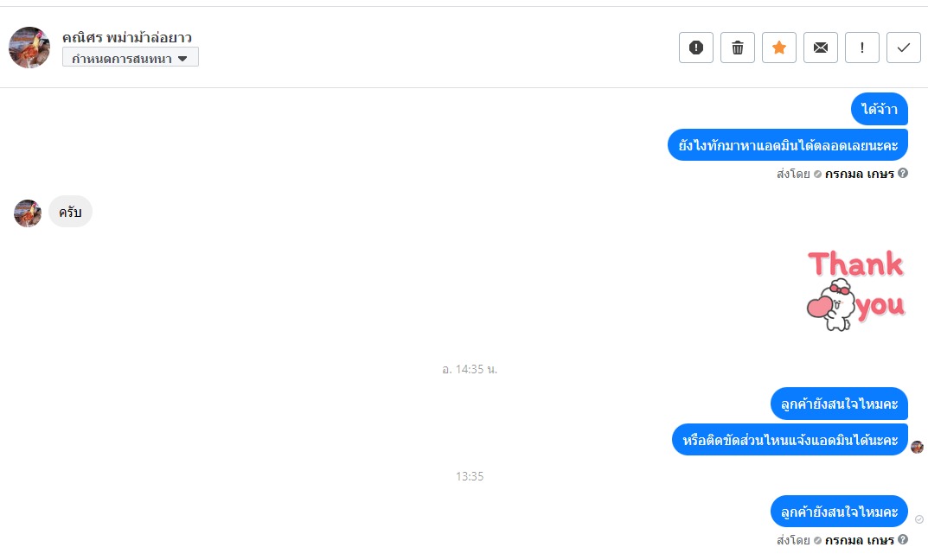Click the upper sender name กรกมล เกษร
Screen dimensions: 928x560
[x=860, y=173]
